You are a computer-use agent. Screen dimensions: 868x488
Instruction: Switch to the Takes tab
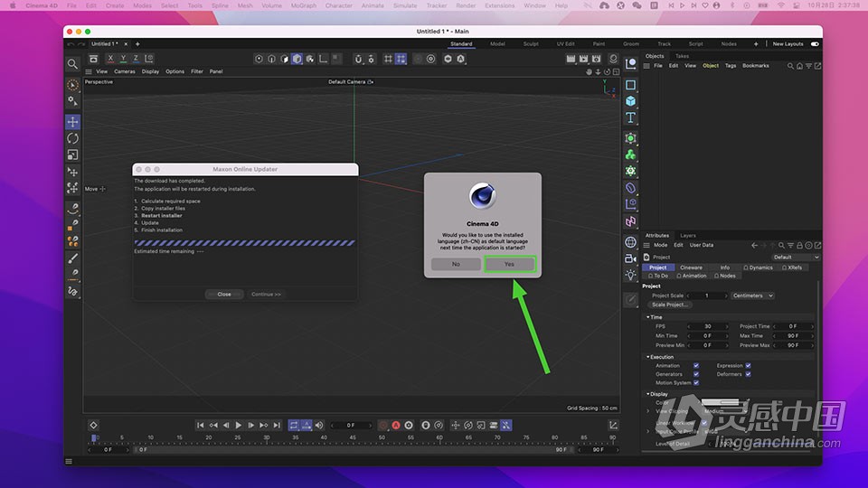tap(682, 56)
